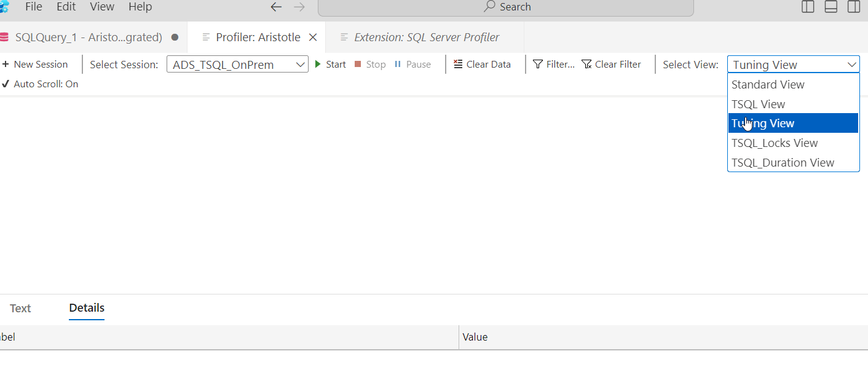Clear Data from the profiler grid
The image size is (868, 375).
coord(483,65)
